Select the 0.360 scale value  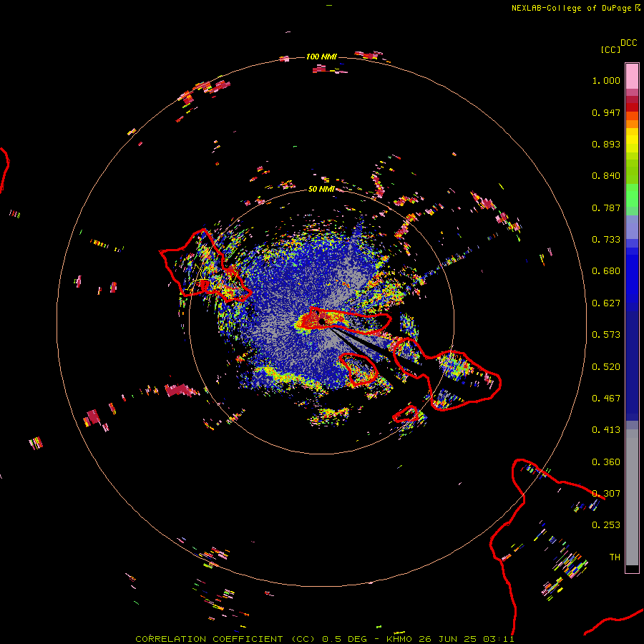(x=606, y=462)
